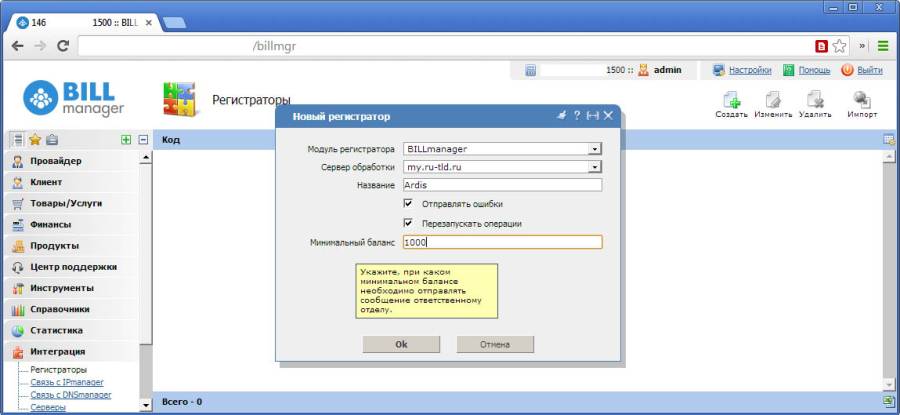Select Регистраторы in the Интеграция tree
Image resolution: width=900 pixels, height=415 pixels.
[x=59, y=370]
